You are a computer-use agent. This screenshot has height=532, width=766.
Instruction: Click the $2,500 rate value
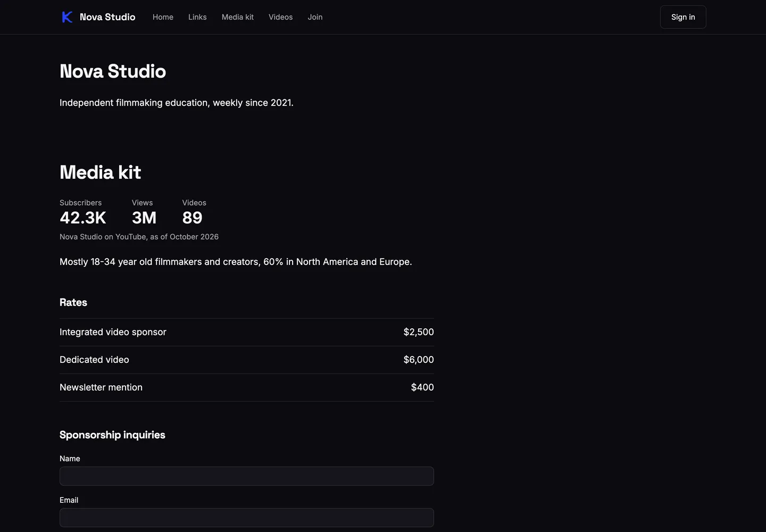[x=419, y=332]
